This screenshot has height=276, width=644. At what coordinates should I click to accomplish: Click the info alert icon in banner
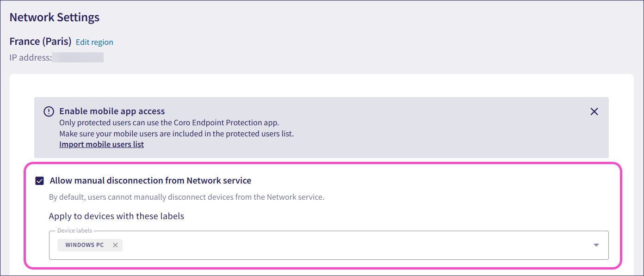[49, 111]
